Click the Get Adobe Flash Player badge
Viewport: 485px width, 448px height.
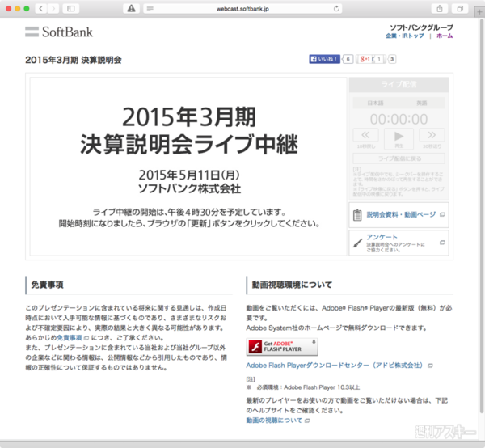(282, 347)
